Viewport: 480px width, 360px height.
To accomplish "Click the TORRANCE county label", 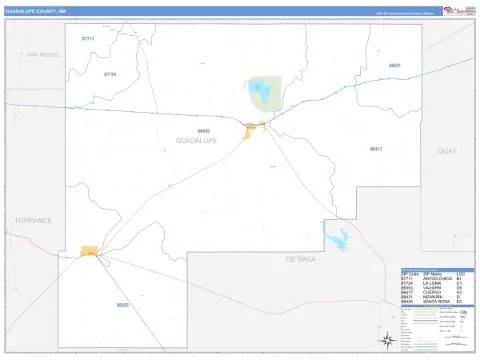I will pos(33,221).
